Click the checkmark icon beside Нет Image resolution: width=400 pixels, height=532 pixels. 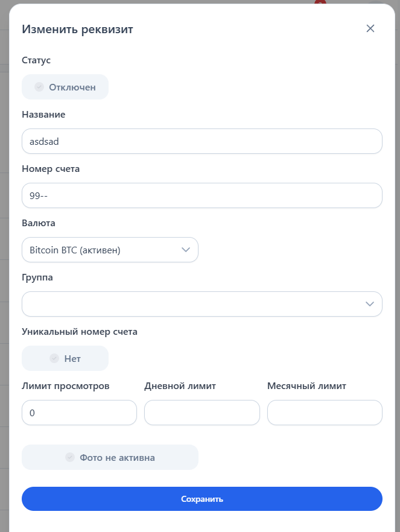tap(55, 358)
